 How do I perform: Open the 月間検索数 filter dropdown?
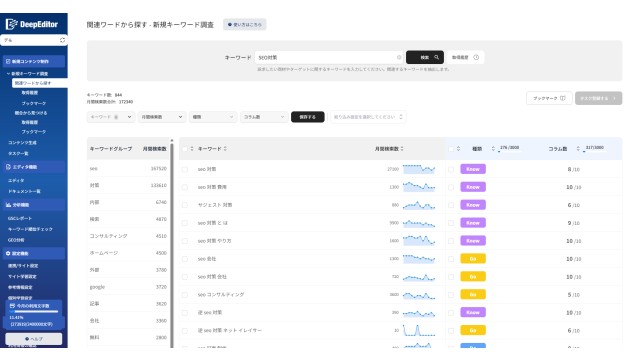pyautogui.click(x=162, y=117)
